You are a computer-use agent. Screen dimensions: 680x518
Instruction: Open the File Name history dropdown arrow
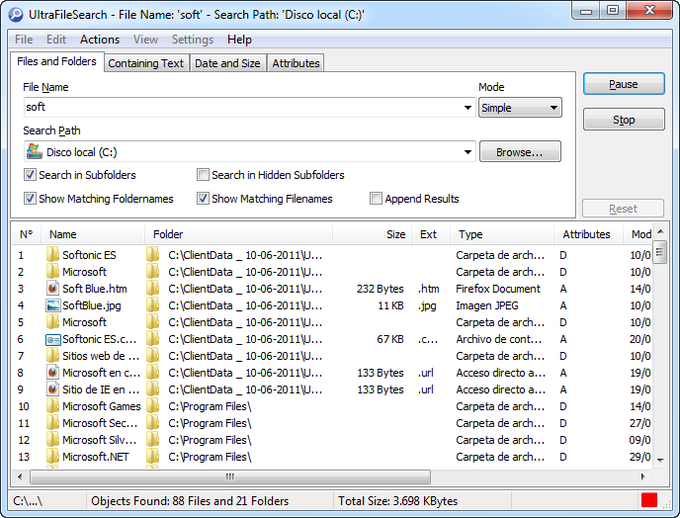468,108
